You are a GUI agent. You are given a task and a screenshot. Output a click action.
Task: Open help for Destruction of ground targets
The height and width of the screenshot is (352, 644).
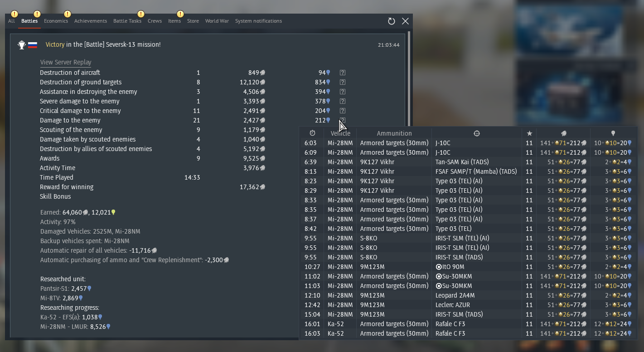pyautogui.click(x=343, y=82)
